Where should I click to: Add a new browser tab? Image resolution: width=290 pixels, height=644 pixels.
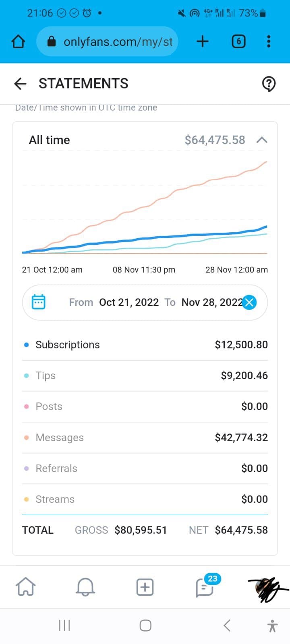click(x=203, y=41)
